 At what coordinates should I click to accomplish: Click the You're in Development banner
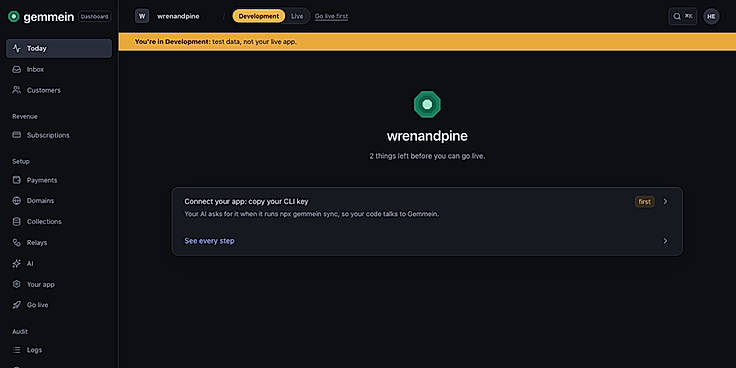coord(427,42)
